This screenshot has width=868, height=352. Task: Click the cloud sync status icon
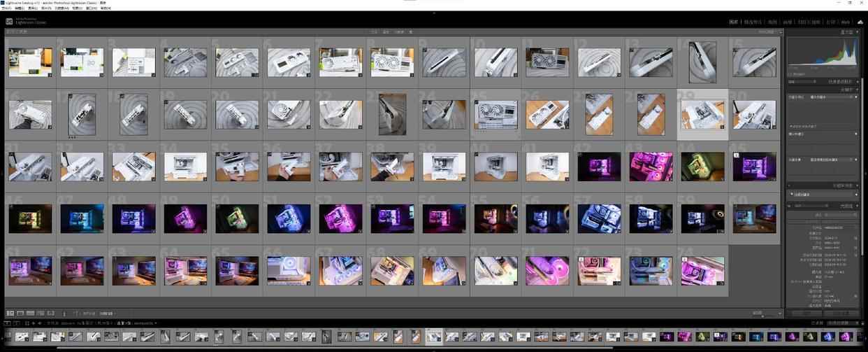[860, 22]
